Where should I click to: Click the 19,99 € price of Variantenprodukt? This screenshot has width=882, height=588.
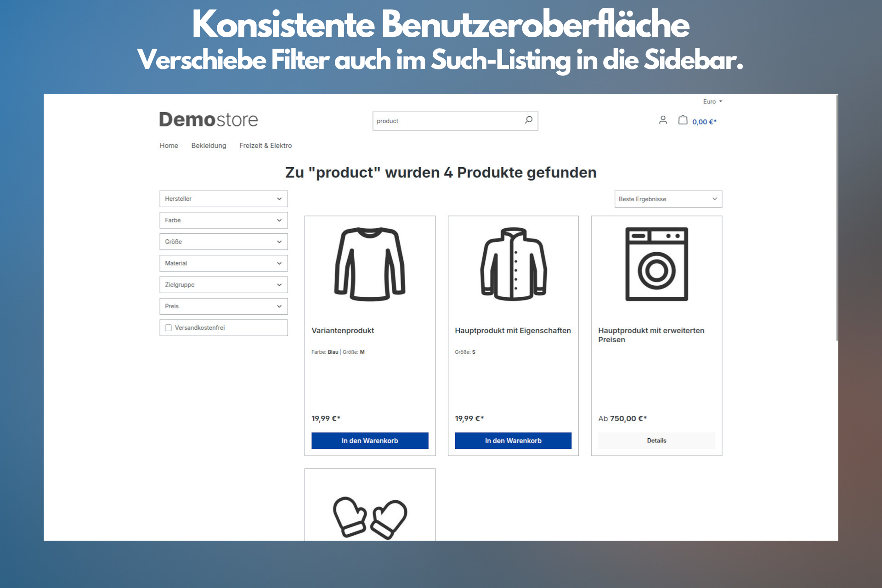click(x=326, y=418)
